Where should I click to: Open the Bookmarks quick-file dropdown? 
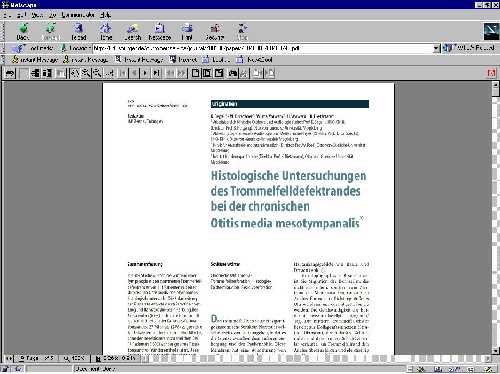click(32, 48)
